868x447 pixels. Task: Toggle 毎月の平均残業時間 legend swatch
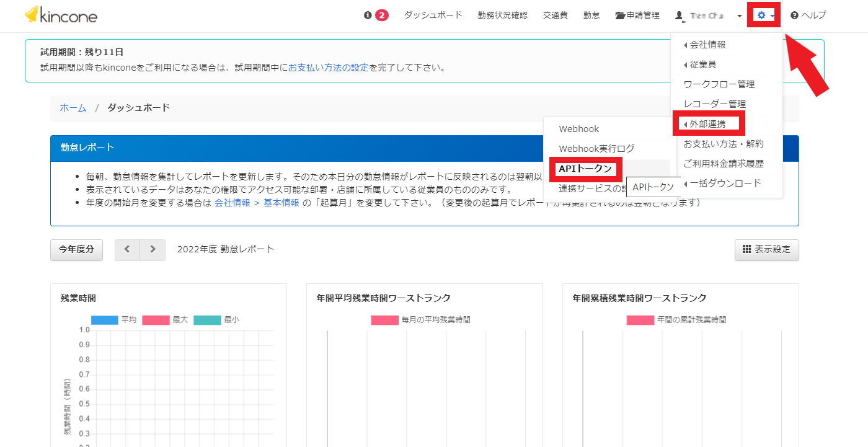click(x=384, y=320)
